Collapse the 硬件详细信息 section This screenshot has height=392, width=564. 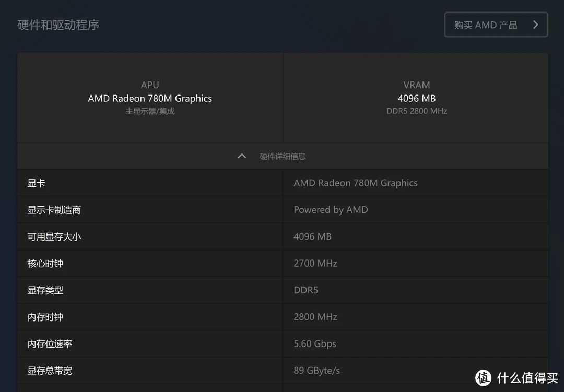(x=283, y=156)
